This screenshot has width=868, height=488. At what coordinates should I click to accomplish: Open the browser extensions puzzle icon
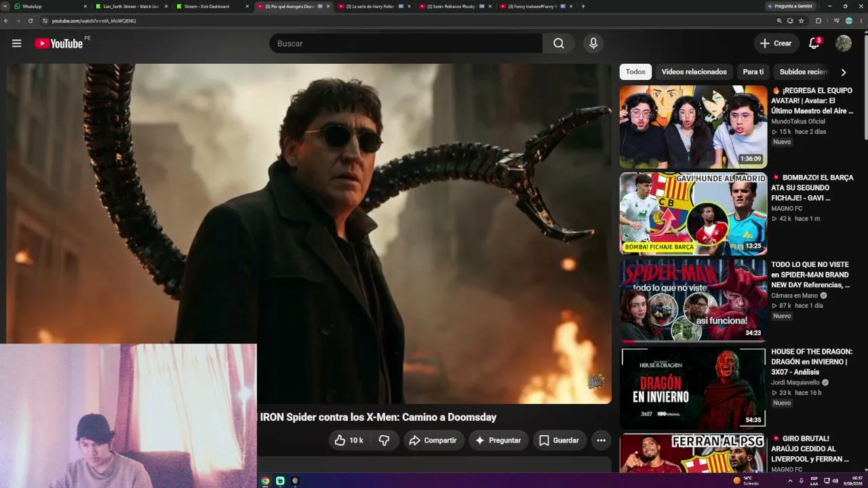click(818, 21)
